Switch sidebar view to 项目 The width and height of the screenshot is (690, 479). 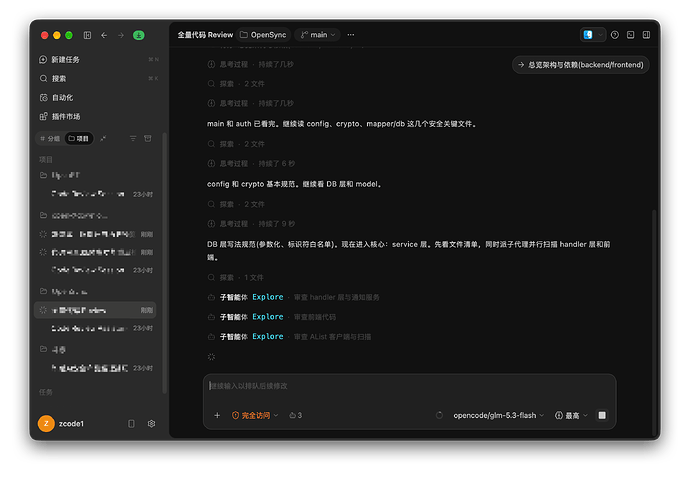(x=79, y=139)
